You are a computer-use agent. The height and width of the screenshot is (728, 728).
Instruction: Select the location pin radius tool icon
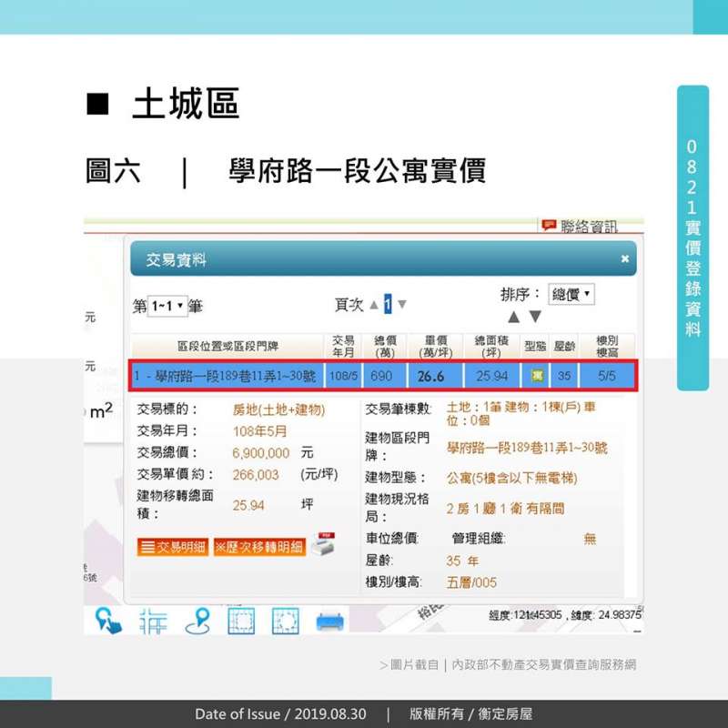[197, 621]
